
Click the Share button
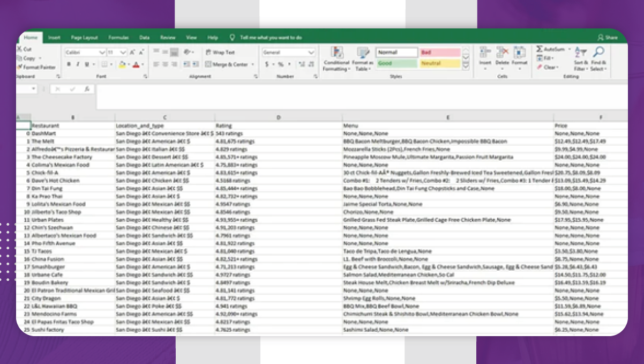click(608, 38)
